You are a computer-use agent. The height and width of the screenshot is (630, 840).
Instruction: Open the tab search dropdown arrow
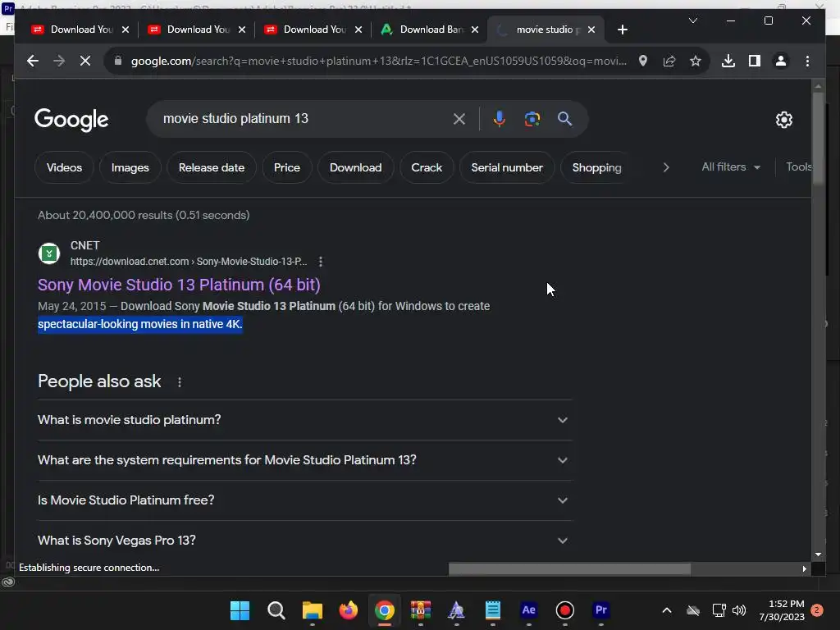(x=692, y=21)
